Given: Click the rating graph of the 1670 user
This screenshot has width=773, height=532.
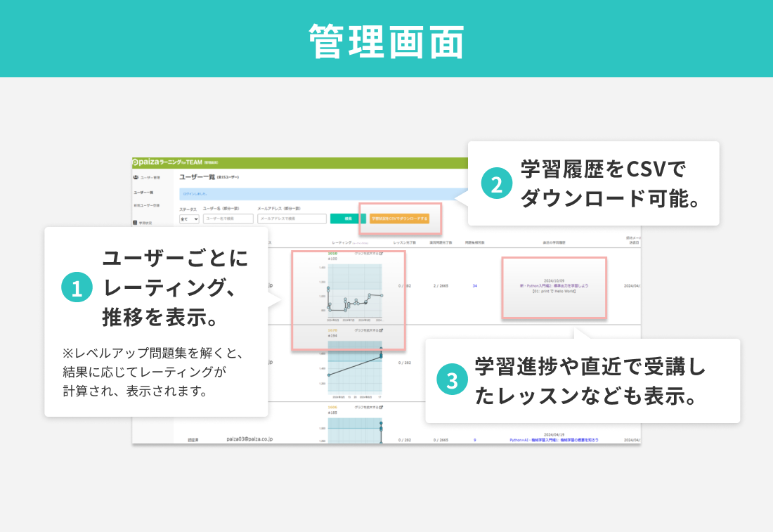Looking at the screenshot, I should click(354, 369).
